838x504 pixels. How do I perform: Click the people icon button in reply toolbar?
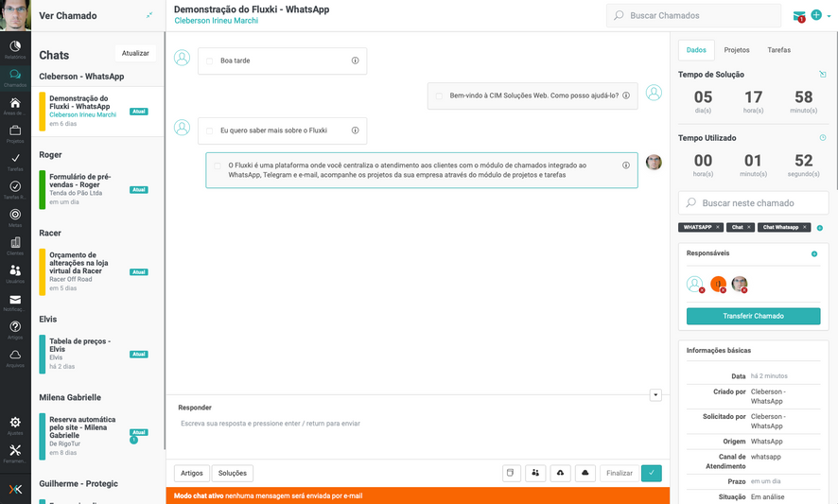point(535,473)
